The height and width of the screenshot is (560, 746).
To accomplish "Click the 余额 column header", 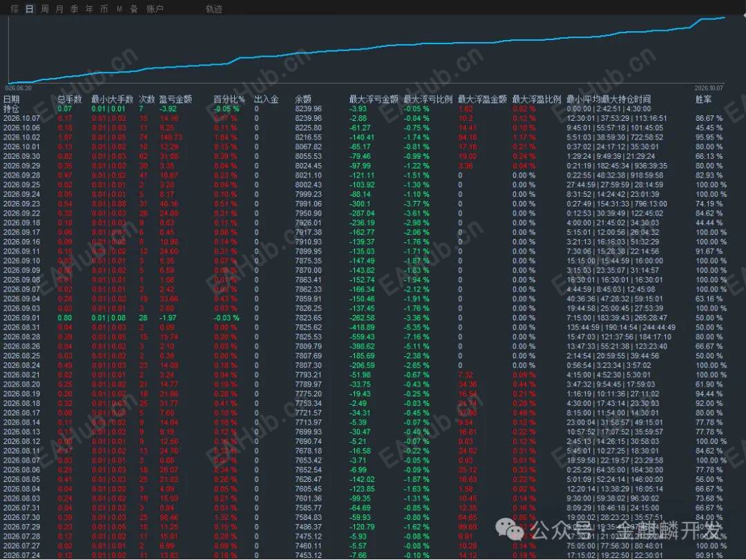I will point(303,99).
